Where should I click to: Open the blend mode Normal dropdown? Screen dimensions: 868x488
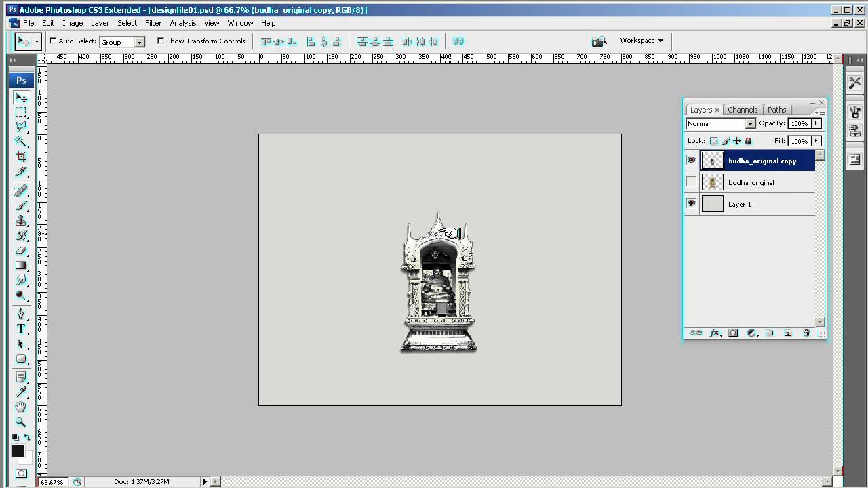tap(750, 124)
